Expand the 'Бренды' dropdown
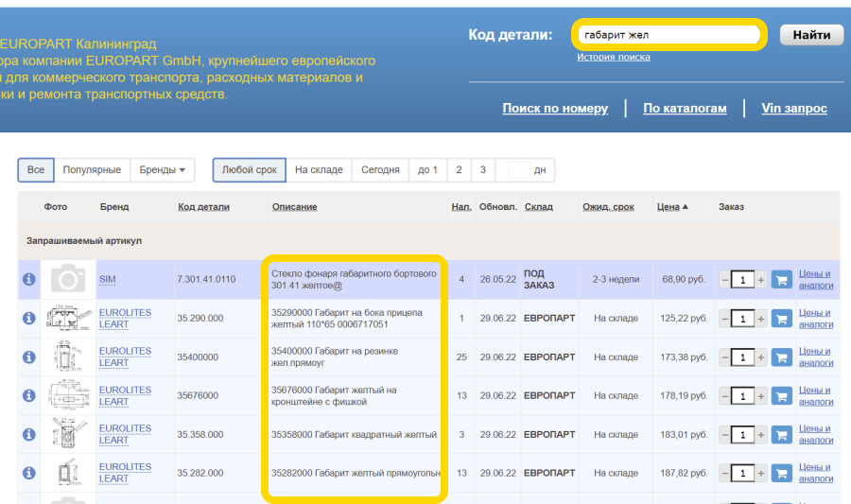This screenshot has height=504, width=851. 163,170
